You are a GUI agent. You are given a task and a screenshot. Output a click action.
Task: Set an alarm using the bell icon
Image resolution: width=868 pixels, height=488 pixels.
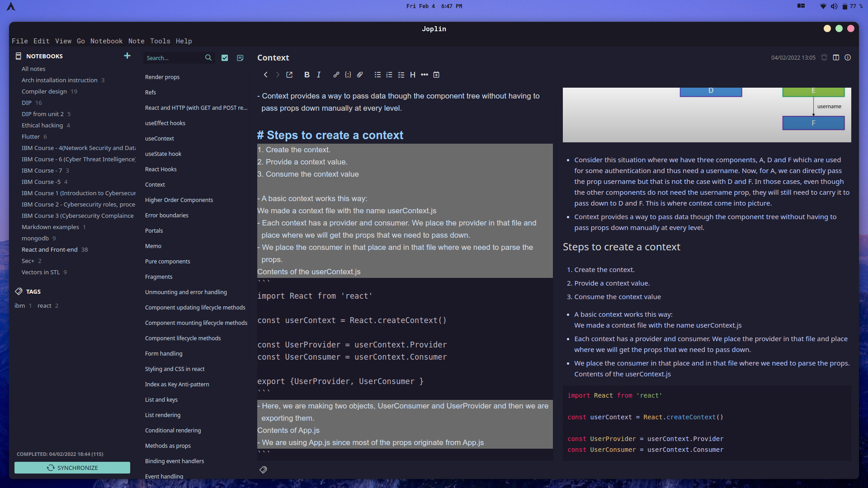pyautogui.click(x=824, y=57)
